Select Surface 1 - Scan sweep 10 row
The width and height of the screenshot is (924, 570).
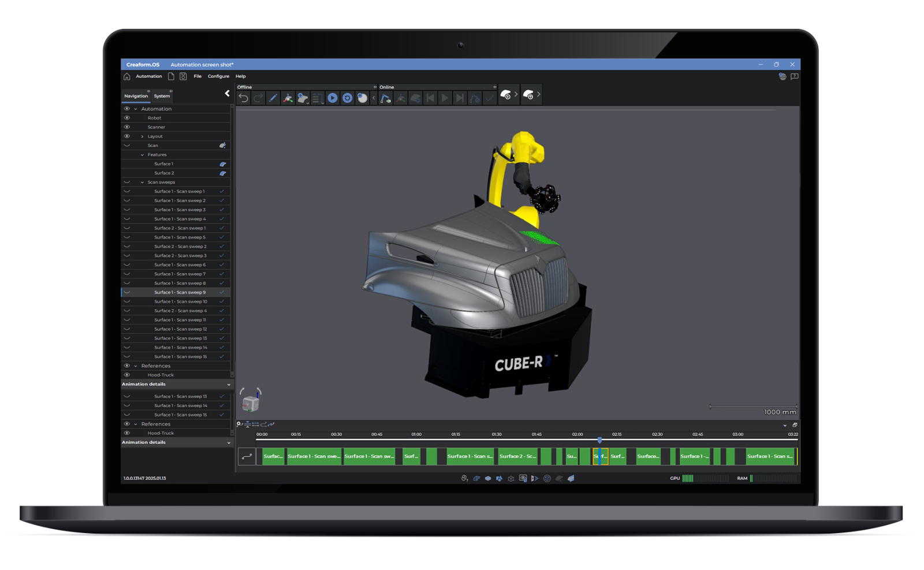pos(176,301)
